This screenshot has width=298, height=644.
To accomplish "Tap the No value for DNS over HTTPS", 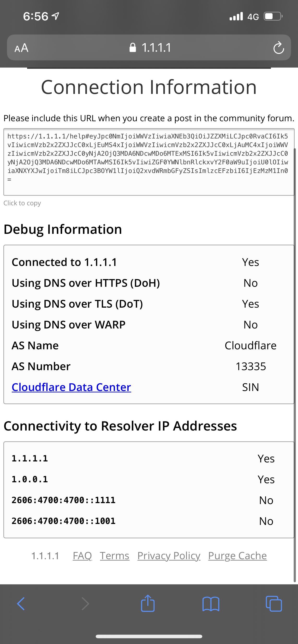I will click(251, 283).
